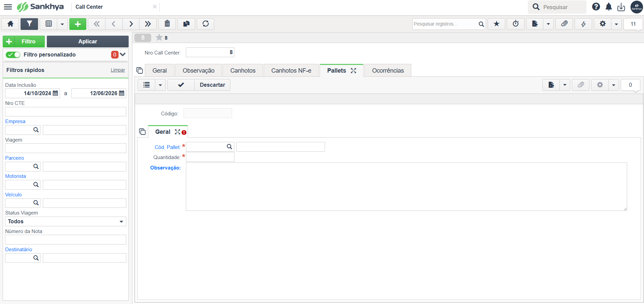
Task: Maximize Pallets tab with expand icon
Action: 353,71
